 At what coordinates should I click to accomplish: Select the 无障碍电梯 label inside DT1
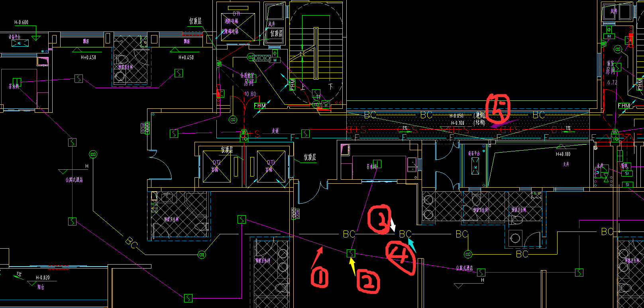pos(230,31)
